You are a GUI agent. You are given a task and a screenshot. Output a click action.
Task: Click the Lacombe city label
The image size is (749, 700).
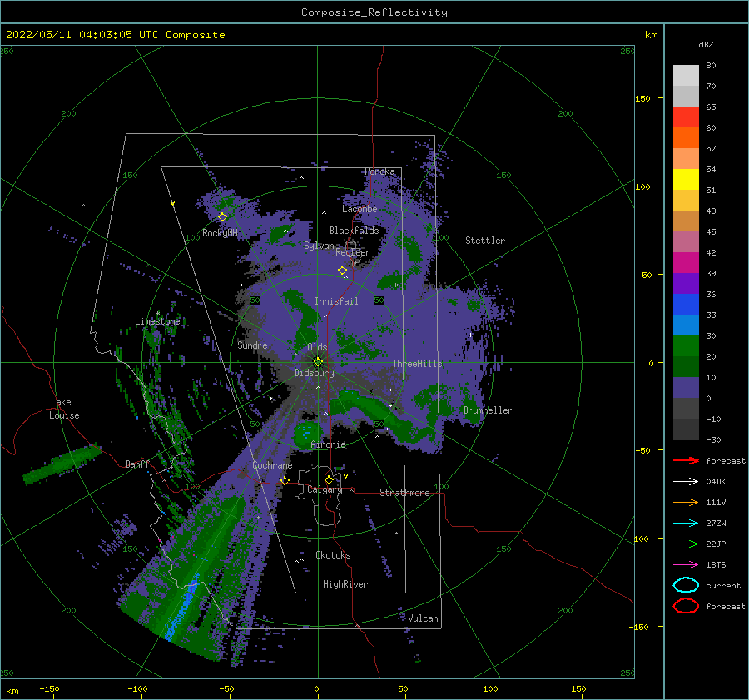click(x=360, y=209)
